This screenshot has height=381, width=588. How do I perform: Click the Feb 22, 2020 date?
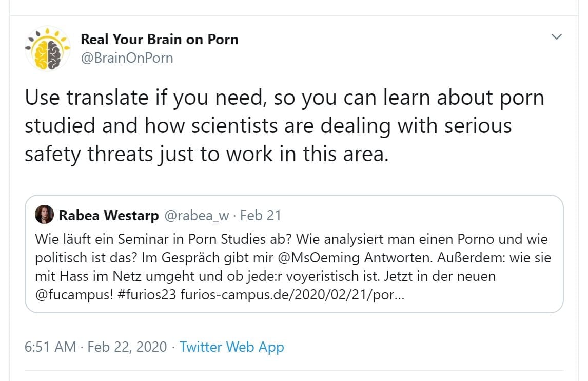tap(127, 347)
